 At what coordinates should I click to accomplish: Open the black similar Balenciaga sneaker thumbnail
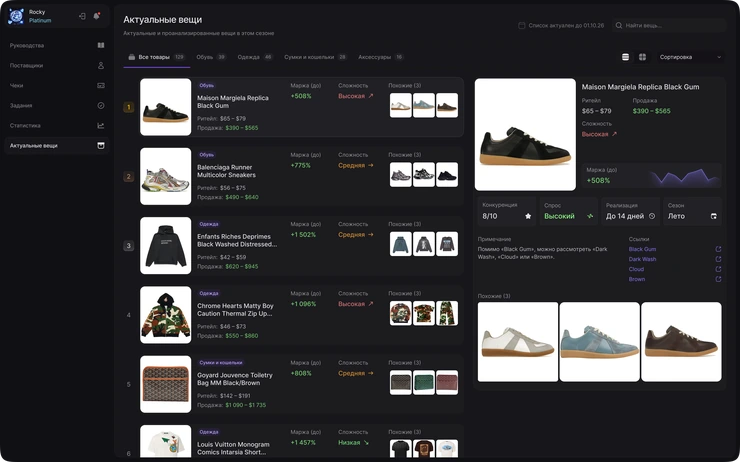447,175
